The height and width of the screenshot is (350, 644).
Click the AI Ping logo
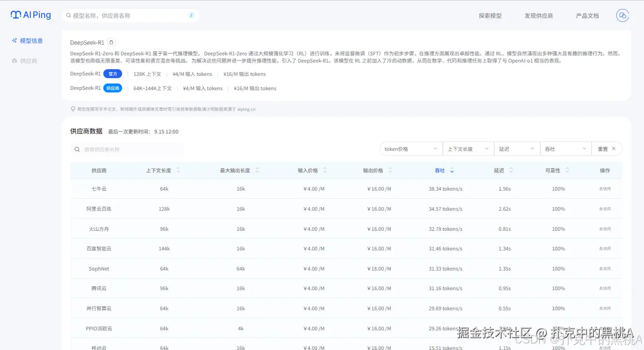tap(31, 15)
